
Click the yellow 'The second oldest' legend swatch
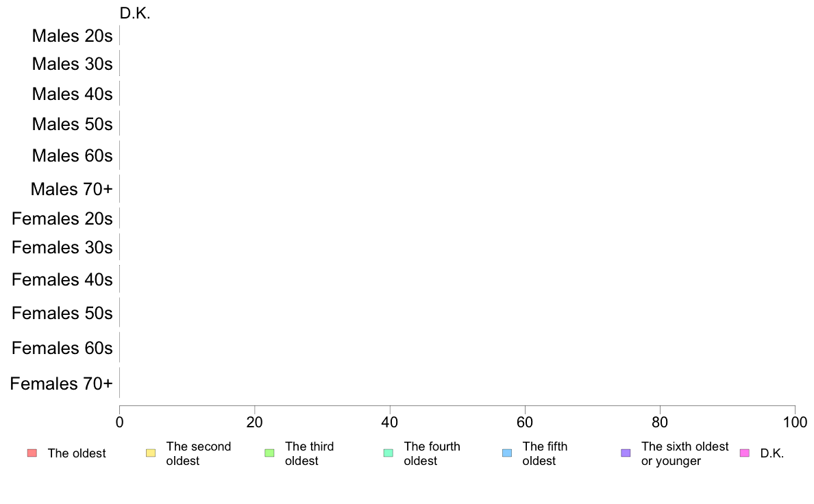pyautogui.click(x=151, y=453)
